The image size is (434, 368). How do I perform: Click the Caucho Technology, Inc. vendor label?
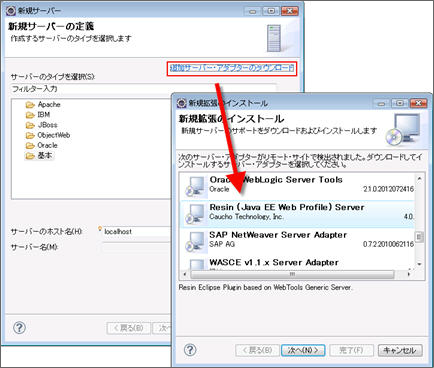point(246,217)
